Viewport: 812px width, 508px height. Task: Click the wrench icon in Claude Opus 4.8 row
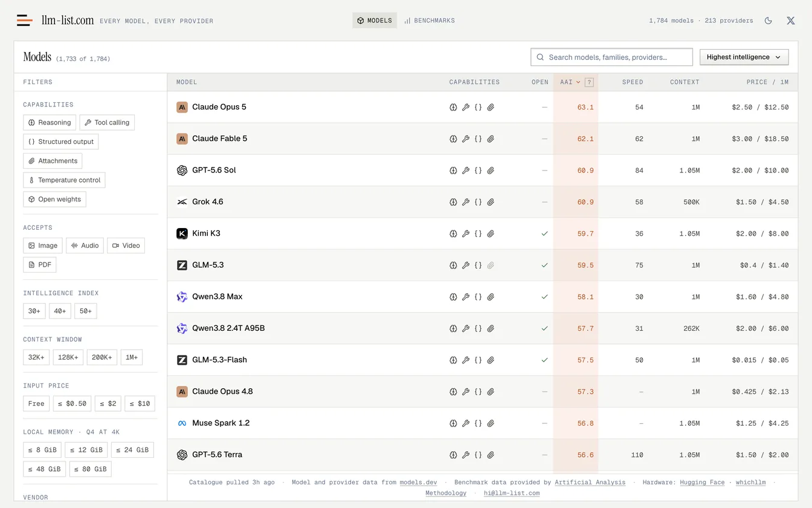pyautogui.click(x=466, y=392)
